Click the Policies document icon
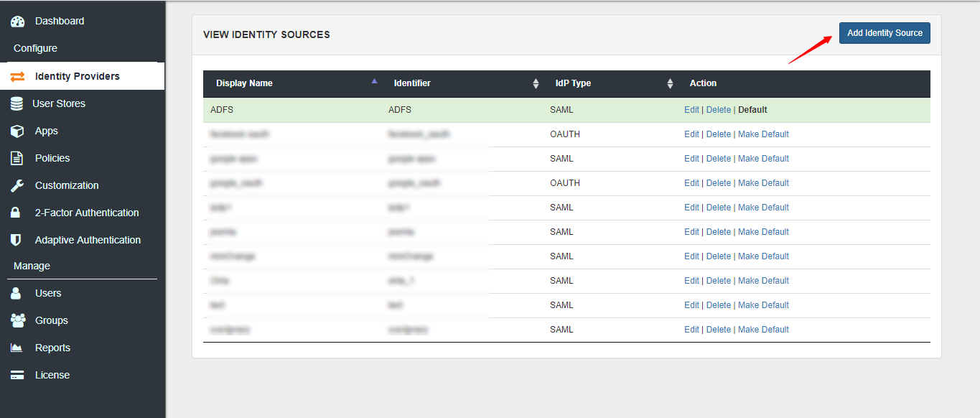 tap(17, 157)
